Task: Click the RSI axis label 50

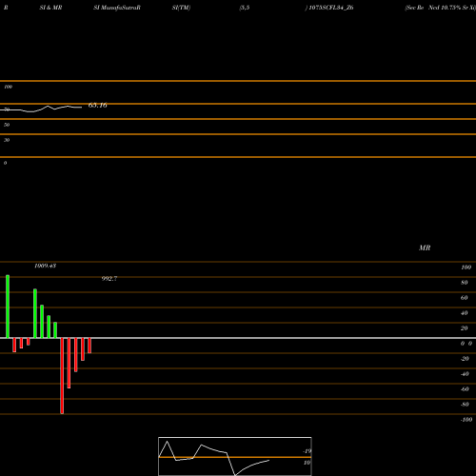Action: [x=7, y=125]
